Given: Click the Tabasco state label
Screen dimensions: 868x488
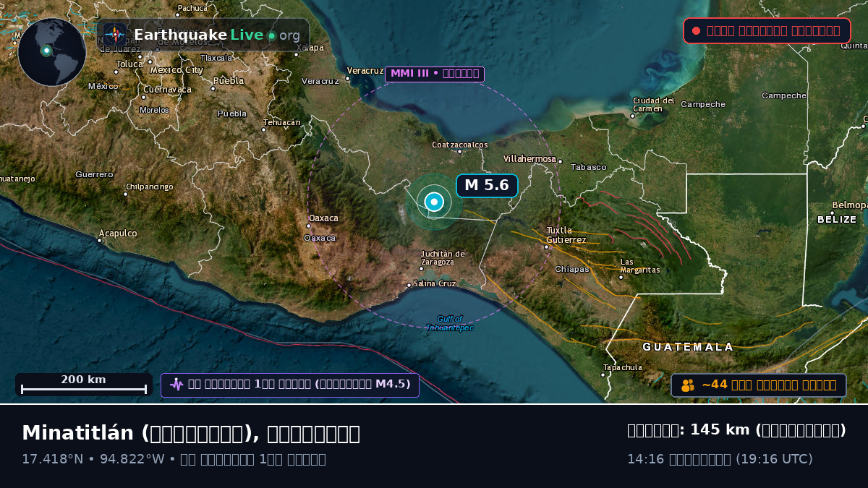Looking at the screenshot, I should [x=589, y=167].
